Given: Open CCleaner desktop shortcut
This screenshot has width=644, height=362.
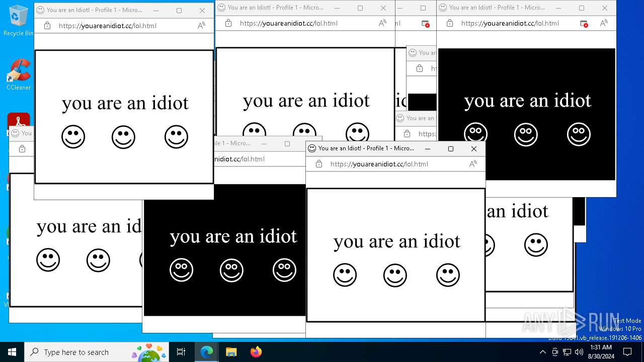Looking at the screenshot, I should (19, 74).
